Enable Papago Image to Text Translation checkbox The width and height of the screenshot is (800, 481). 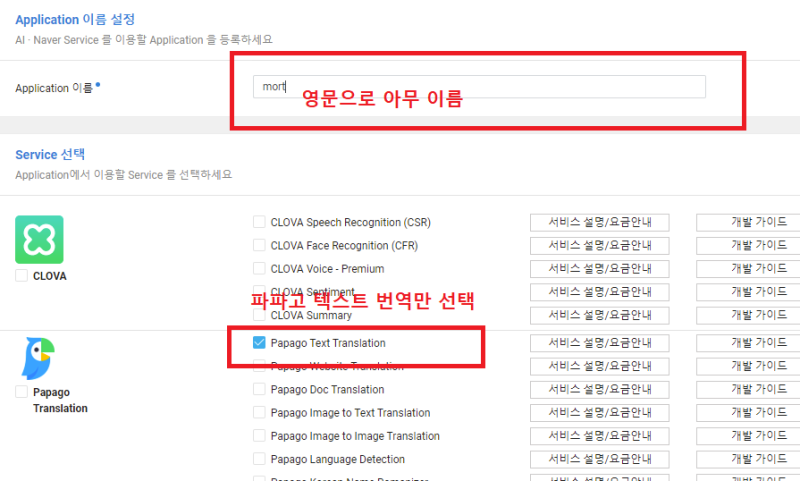pos(259,412)
